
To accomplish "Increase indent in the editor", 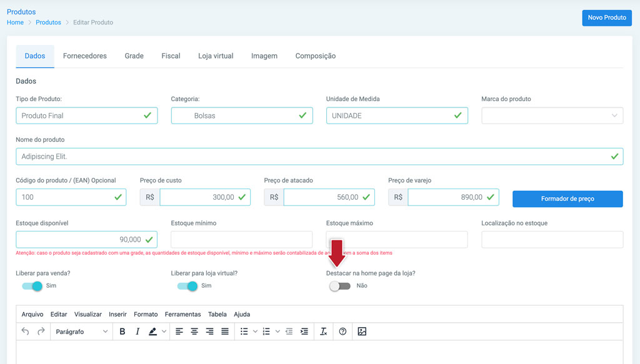I will [x=304, y=332].
